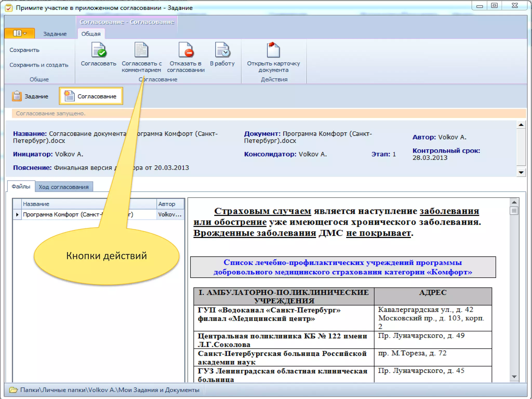Image resolution: width=532 pixels, height=399 pixels.
Task: Click the Сохранить command
Action: pyautogui.click(x=24, y=50)
